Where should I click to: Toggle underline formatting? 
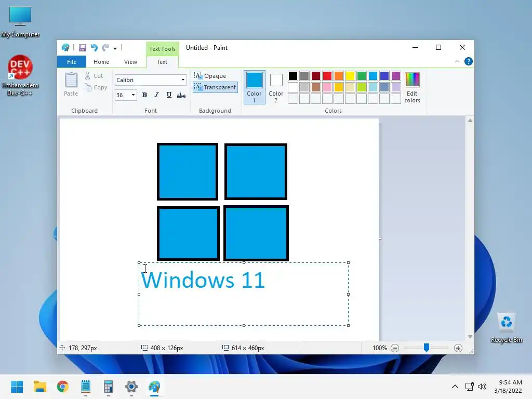169,95
